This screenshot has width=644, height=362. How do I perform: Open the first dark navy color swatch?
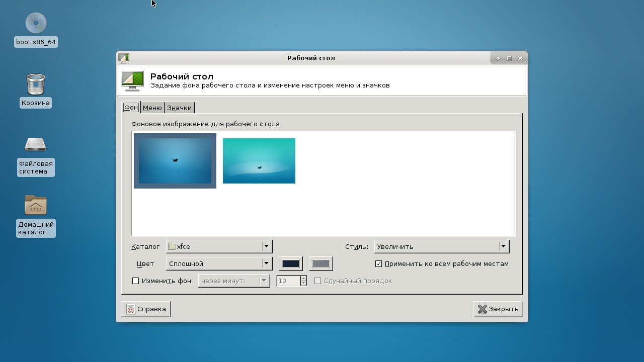point(290,263)
